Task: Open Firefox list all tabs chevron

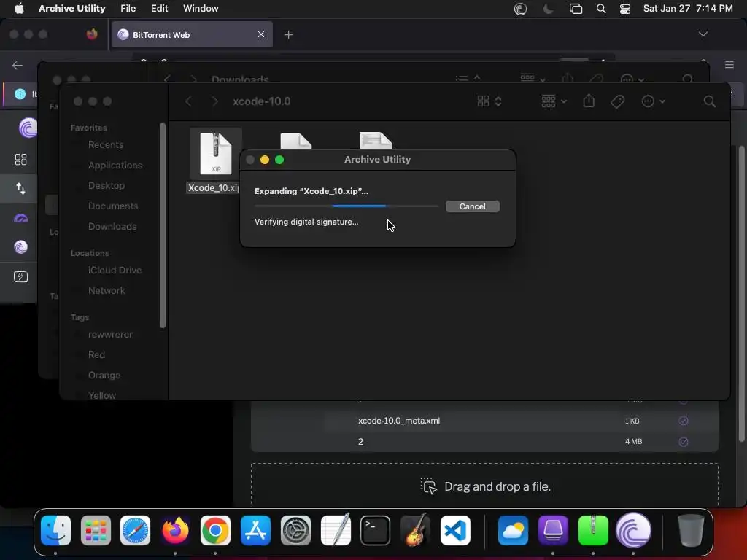Action: (x=703, y=34)
